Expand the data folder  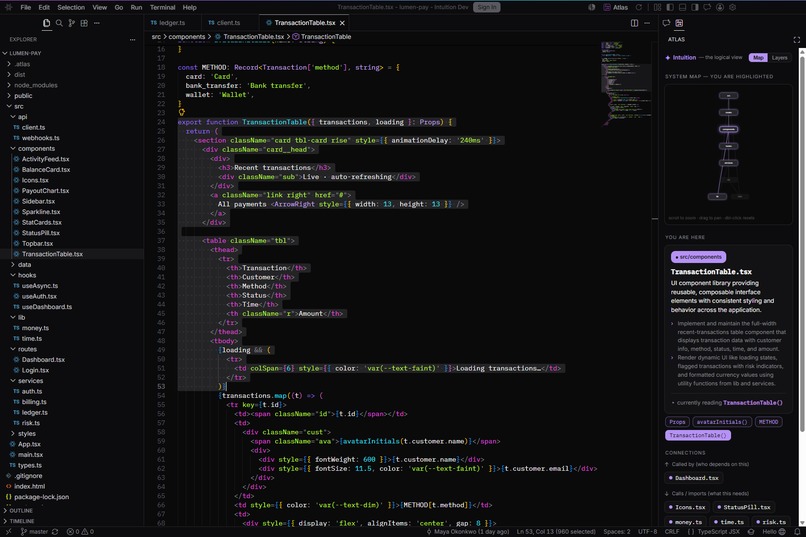[x=24, y=265]
